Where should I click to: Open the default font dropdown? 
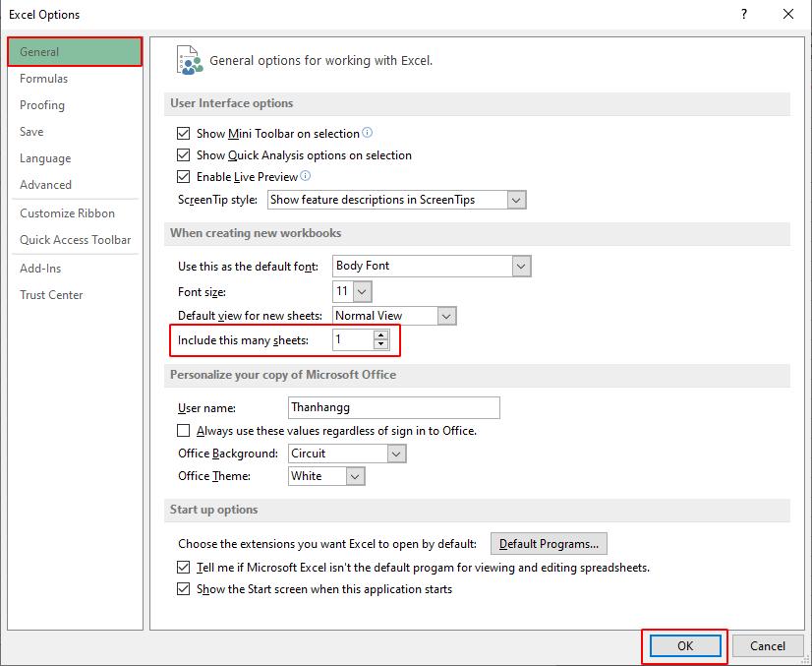click(x=519, y=266)
